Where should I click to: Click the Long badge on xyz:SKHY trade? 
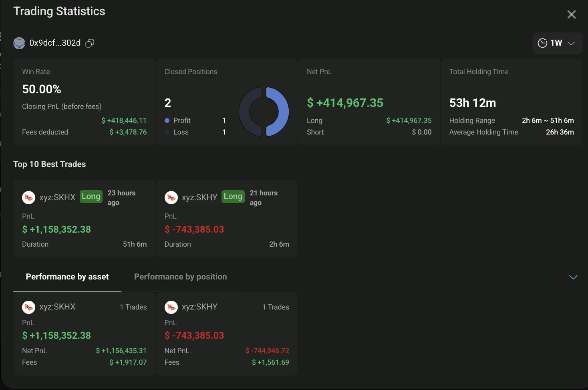coord(233,197)
